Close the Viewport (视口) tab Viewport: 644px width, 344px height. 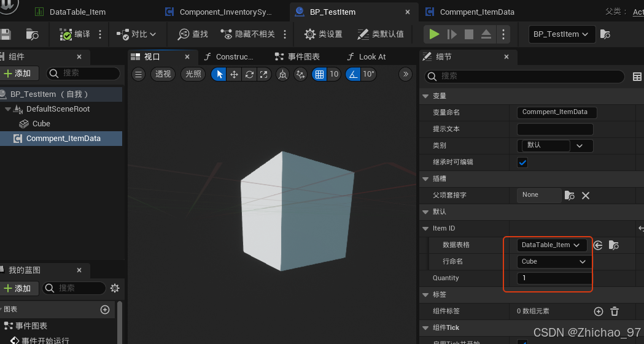pyautogui.click(x=187, y=56)
